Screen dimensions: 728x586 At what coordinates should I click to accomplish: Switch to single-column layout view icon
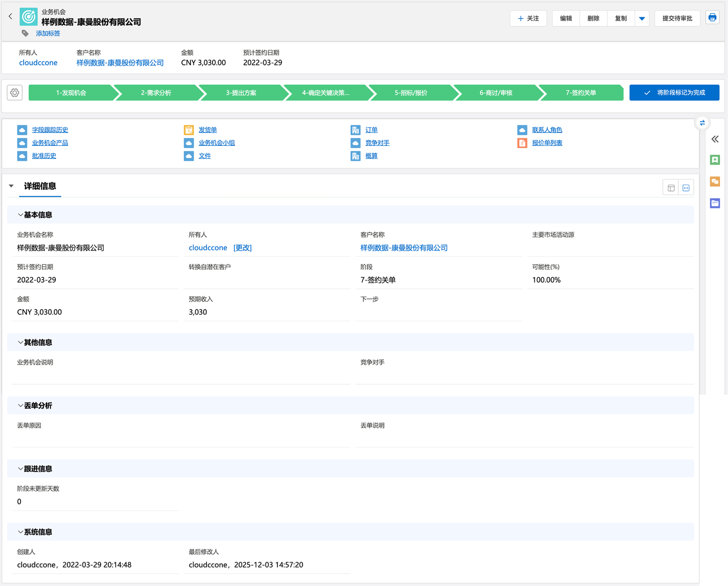(x=671, y=188)
